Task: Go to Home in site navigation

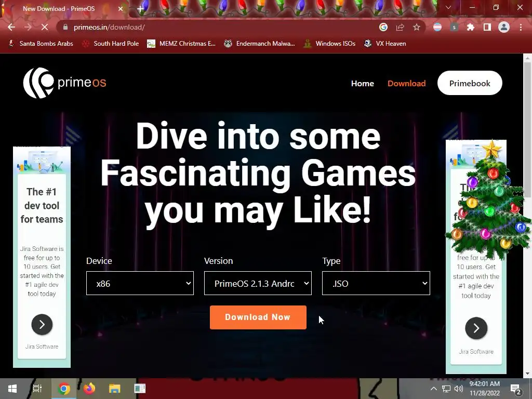Action: coord(362,84)
